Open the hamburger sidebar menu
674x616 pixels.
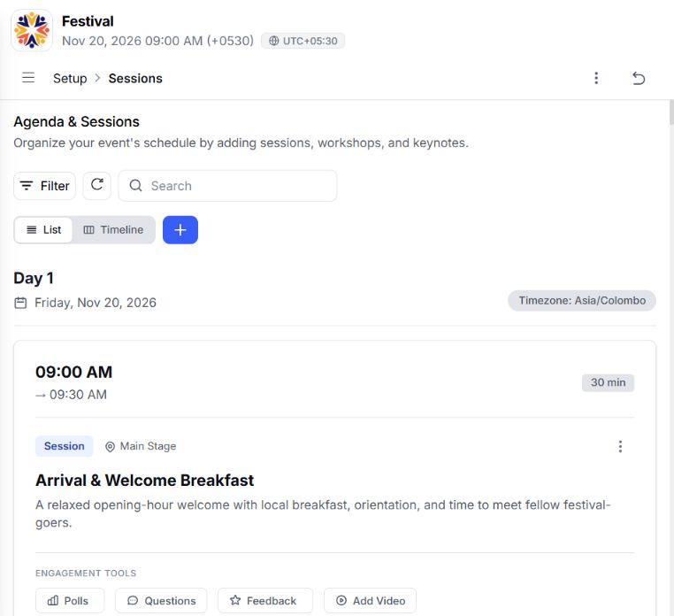tap(28, 78)
